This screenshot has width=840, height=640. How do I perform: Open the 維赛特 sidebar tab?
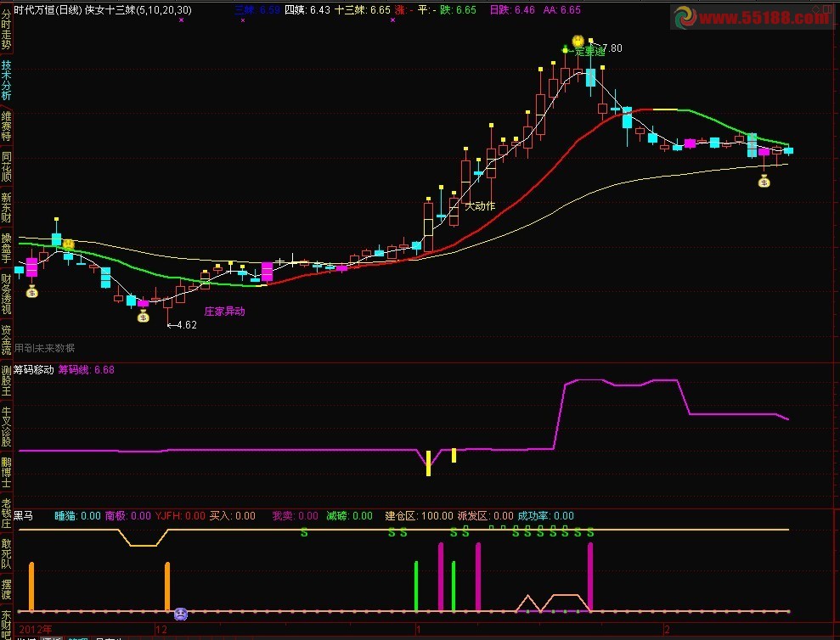(x=6, y=126)
